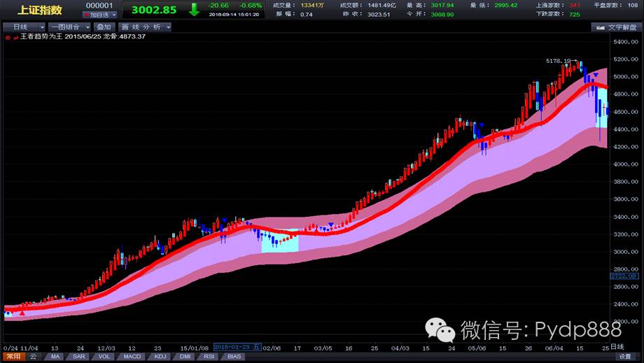644x363 pixels.
Task: Click the change value -20.66
Action: [x=218, y=6]
